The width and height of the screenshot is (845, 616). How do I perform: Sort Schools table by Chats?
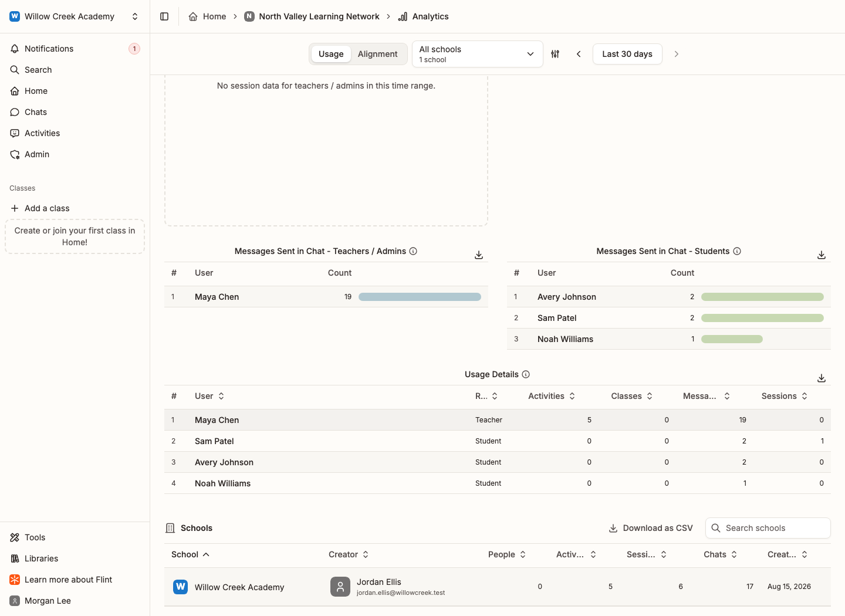pyautogui.click(x=721, y=554)
